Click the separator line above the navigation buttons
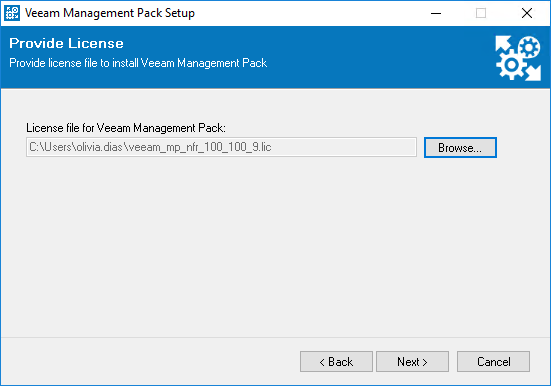The width and height of the screenshot is (551, 386). 276,337
